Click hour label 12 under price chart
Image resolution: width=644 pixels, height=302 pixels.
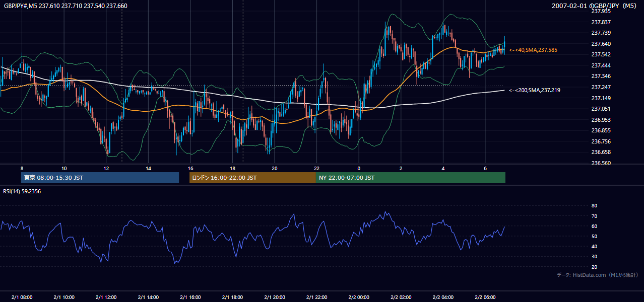tap(106, 168)
